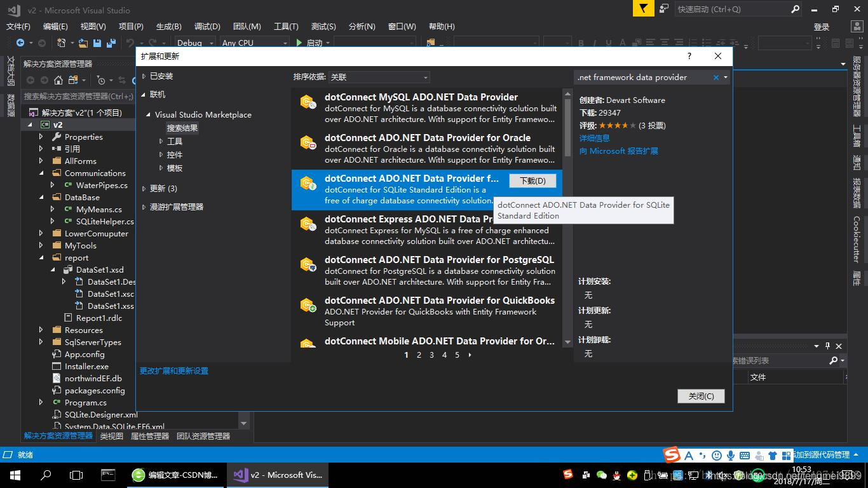The image size is (868, 488).
Task: Switch to the 团队资源管理器 tab
Action: point(203,436)
